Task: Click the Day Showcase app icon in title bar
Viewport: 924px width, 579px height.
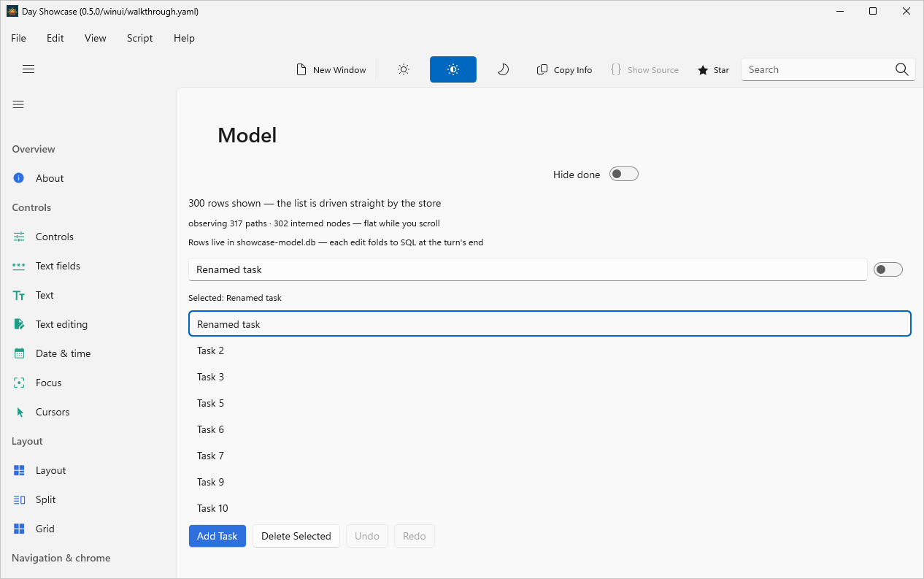Action: (12, 11)
